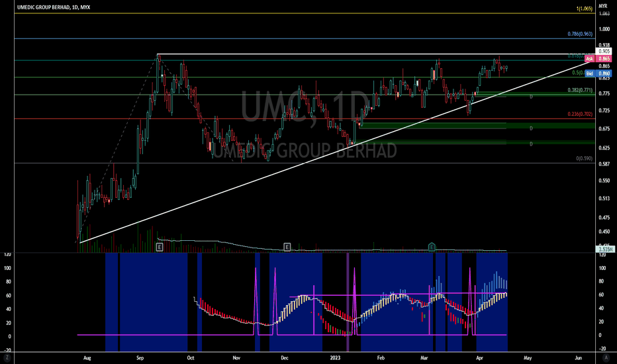Open the earnings marker E near December
Viewport: 617px width, 364px height.
pyautogui.click(x=287, y=247)
